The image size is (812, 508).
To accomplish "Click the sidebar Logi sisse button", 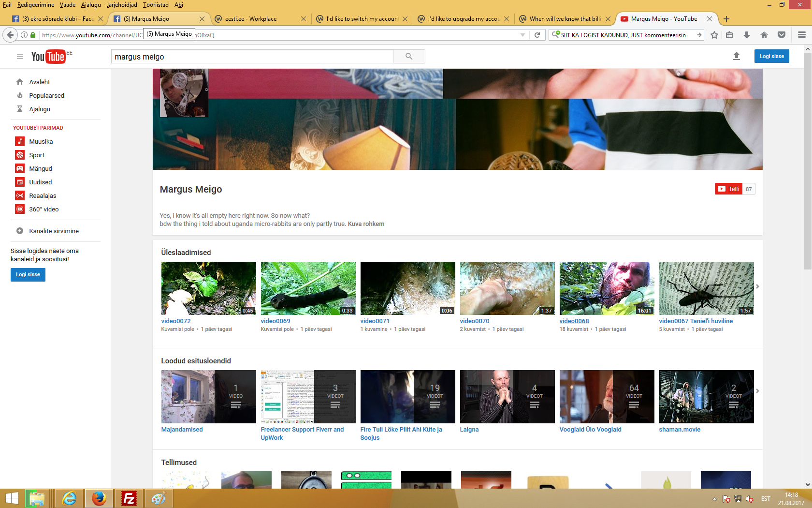I will 28,275.
